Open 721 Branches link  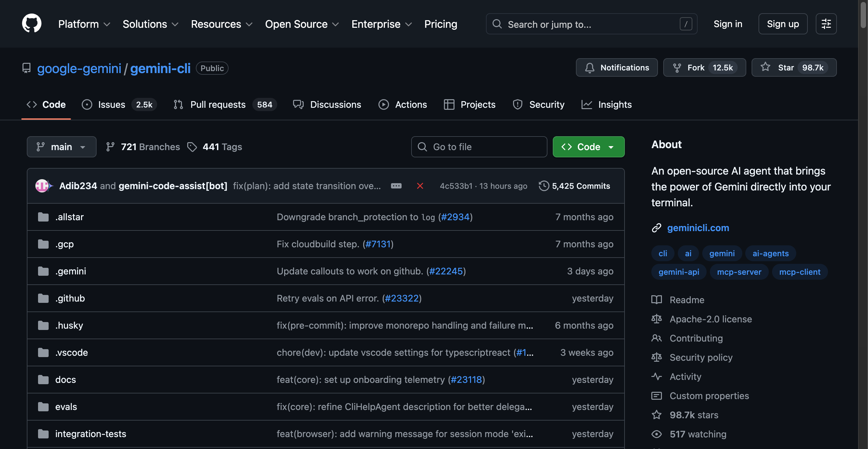(143, 147)
